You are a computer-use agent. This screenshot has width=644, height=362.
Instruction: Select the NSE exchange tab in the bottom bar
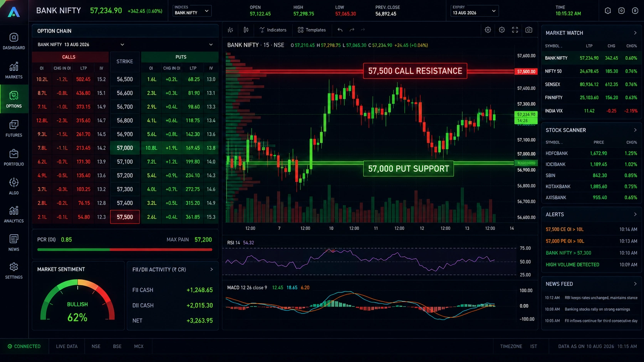[96, 346]
